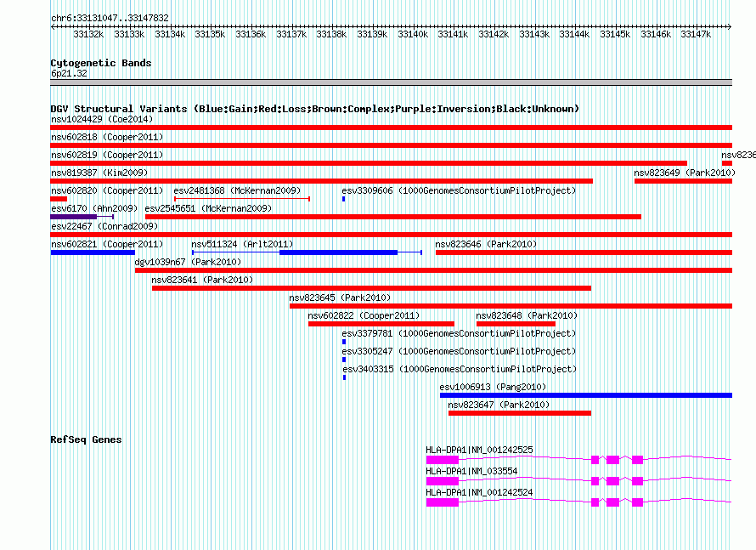
Task: Click the large magenta exon of HLA-DPA1|NM_001242524
Action: coord(442,502)
